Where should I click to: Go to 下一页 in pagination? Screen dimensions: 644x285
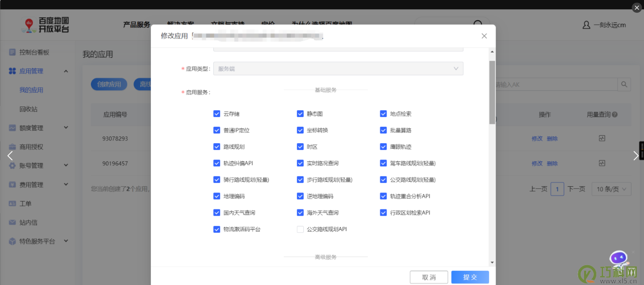click(x=576, y=189)
